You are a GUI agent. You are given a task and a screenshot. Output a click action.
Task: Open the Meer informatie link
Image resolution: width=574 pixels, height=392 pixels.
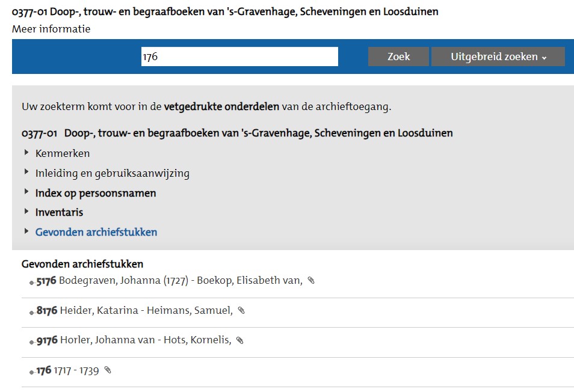(x=51, y=29)
